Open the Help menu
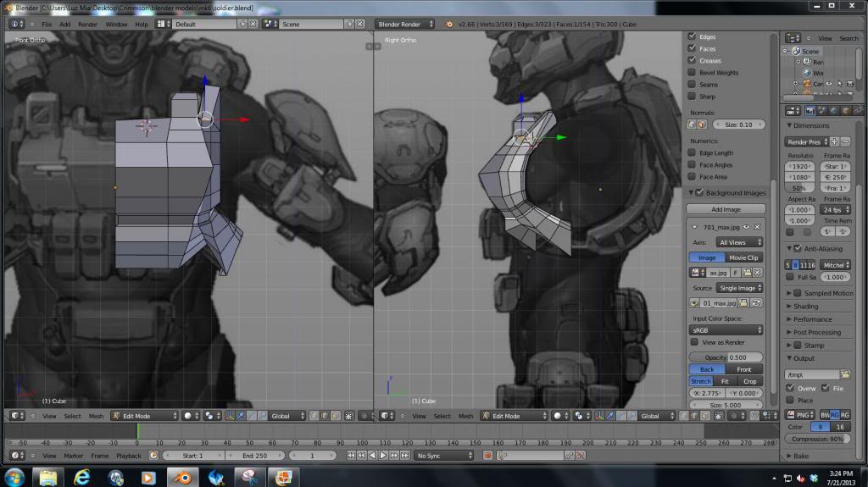Screen dimensions: 868x487 click(142, 25)
